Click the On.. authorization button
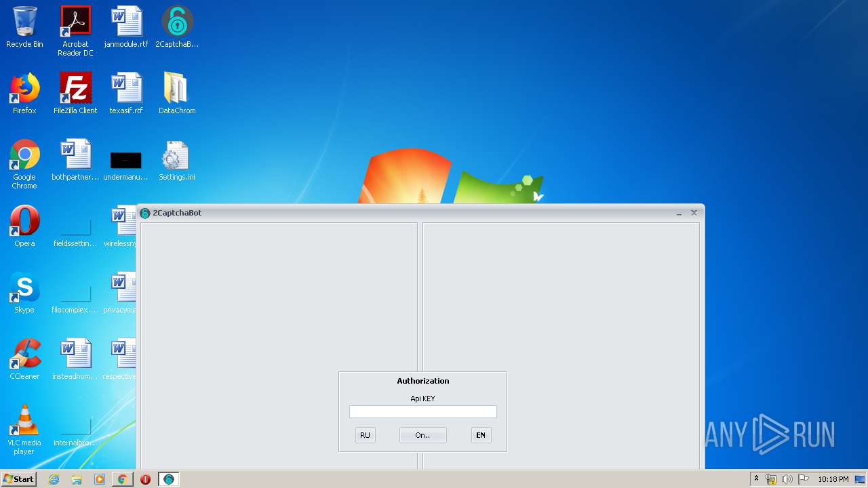The height and width of the screenshot is (488, 868). (423, 435)
